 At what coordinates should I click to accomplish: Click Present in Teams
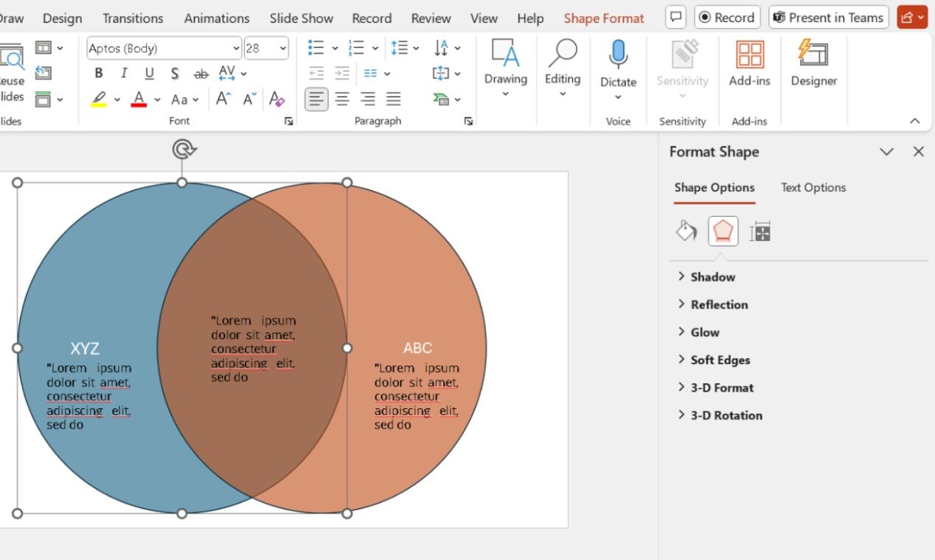[828, 18]
